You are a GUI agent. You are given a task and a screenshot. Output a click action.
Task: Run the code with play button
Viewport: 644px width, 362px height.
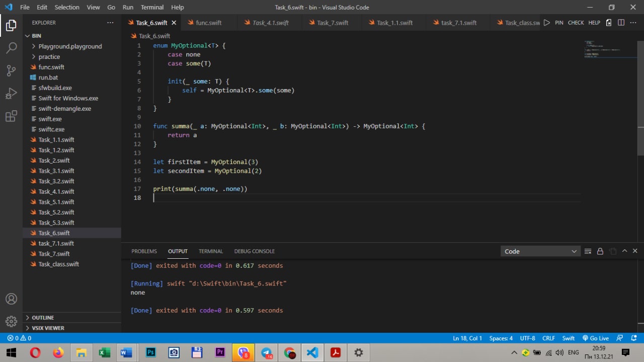click(547, 23)
